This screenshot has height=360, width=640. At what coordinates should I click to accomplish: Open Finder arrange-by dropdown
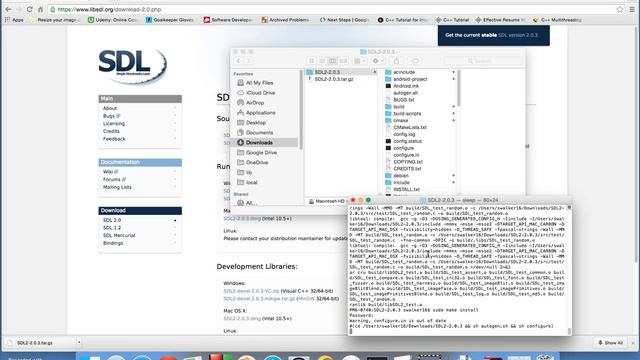(x=360, y=61)
